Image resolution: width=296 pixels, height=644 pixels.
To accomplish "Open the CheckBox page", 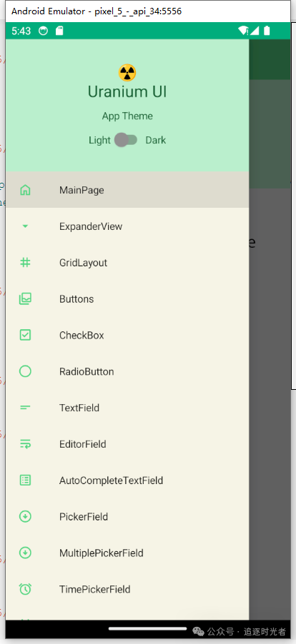I will 127,335.
